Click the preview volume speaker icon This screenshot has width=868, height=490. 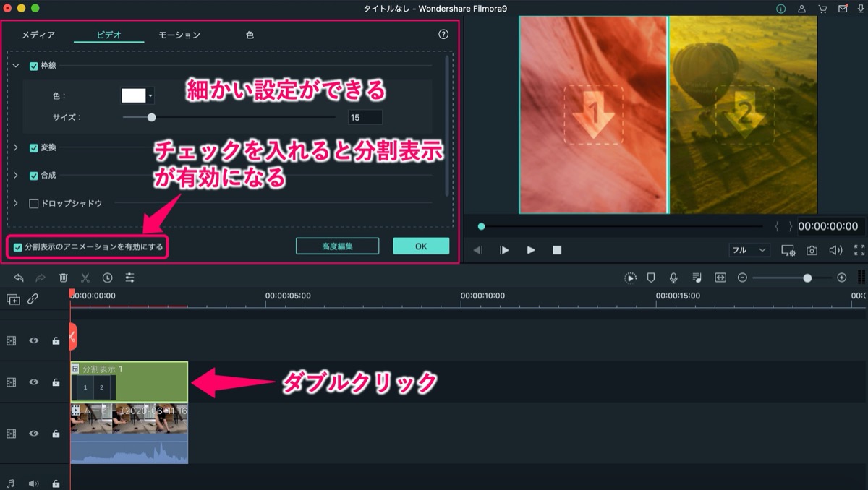pos(835,250)
